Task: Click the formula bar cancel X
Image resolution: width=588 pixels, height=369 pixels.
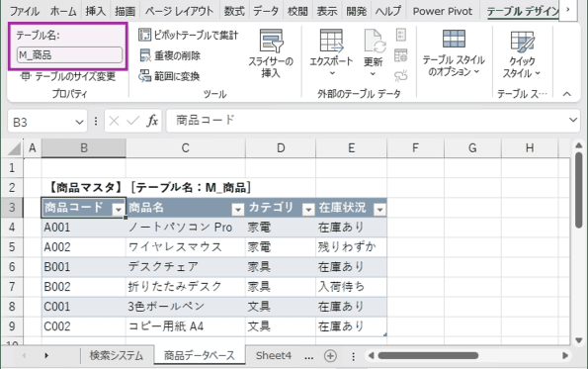Action: pos(114,121)
